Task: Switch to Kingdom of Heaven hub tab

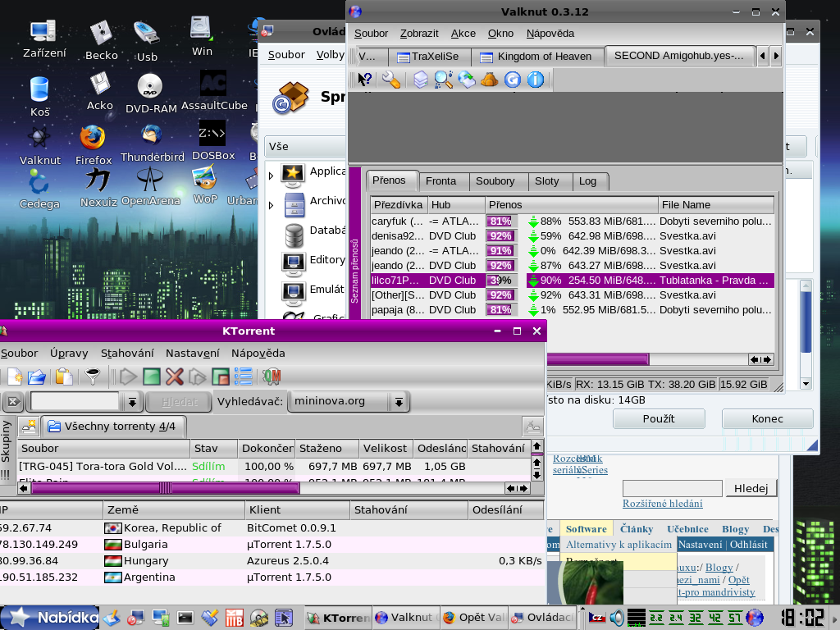Action: (x=537, y=57)
